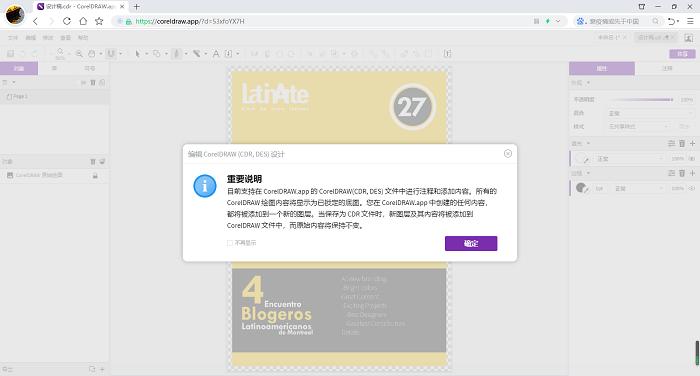Select the pan hand tool icon
This screenshot has width=700, height=376.
pyautogui.click(x=92, y=54)
